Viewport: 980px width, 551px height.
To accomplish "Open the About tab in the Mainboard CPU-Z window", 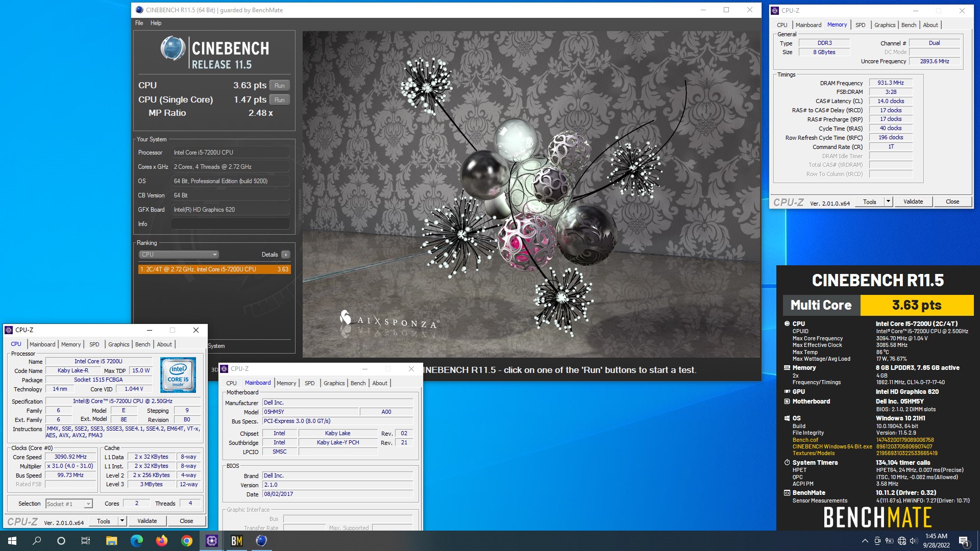I will [x=379, y=383].
